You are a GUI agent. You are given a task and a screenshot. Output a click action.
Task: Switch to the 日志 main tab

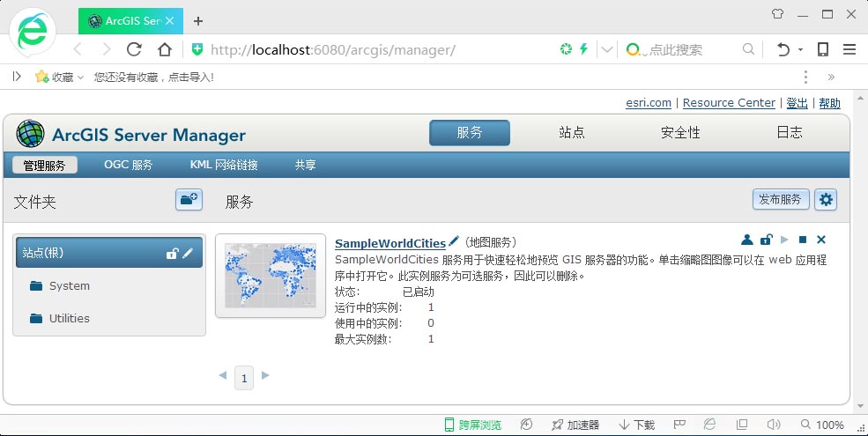(x=790, y=133)
